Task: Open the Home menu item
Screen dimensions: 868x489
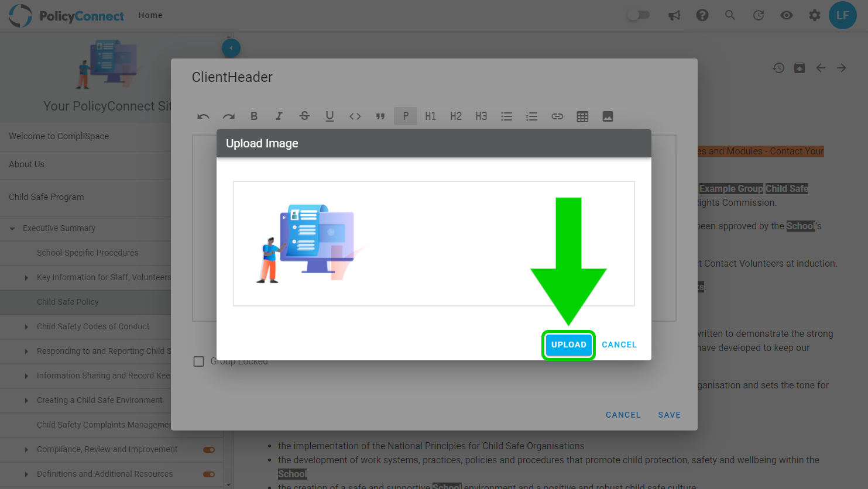Action: point(150,15)
